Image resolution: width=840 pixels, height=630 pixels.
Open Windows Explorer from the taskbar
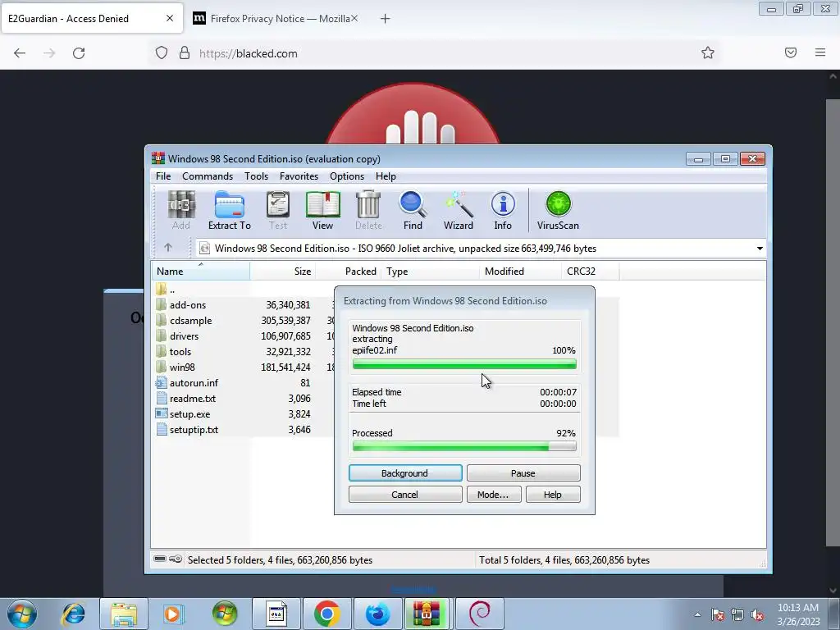124,614
